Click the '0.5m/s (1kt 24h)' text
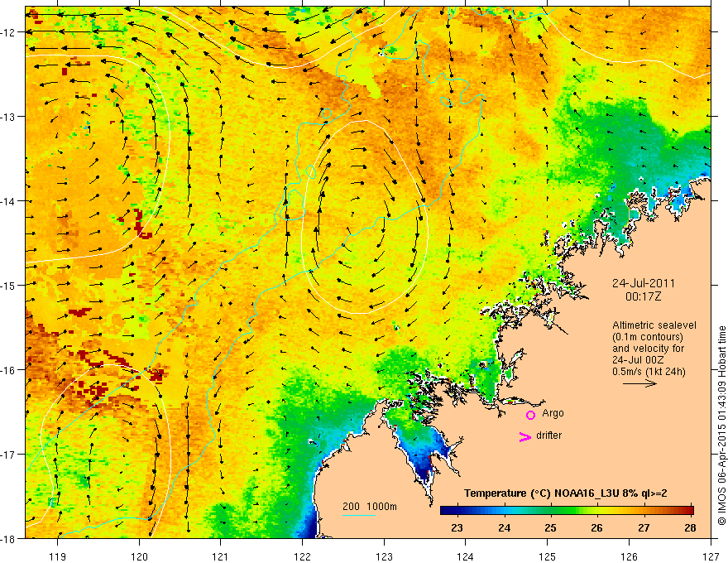 pyautogui.click(x=649, y=372)
